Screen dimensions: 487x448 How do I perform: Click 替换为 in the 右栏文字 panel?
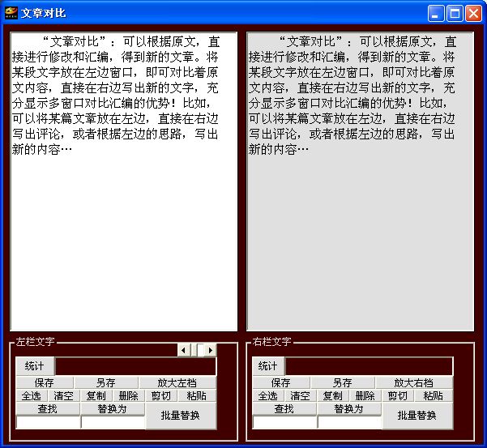click(349, 408)
